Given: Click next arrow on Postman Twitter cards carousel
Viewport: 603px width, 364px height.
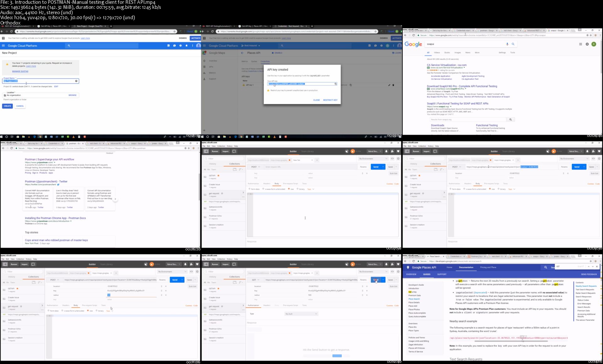Looking at the screenshot, I should pyautogui.click(x=115, y=199).
